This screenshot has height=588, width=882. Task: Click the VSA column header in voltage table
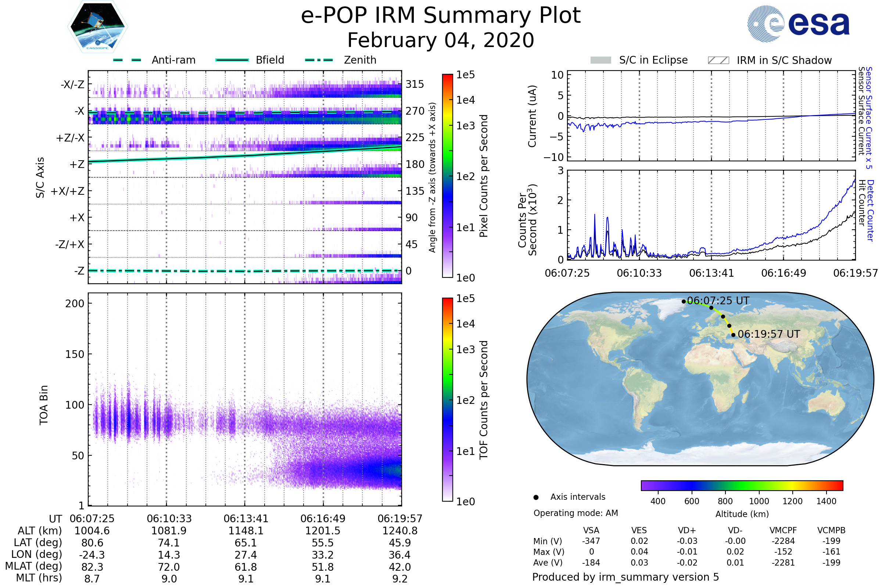tap(591, 530)
